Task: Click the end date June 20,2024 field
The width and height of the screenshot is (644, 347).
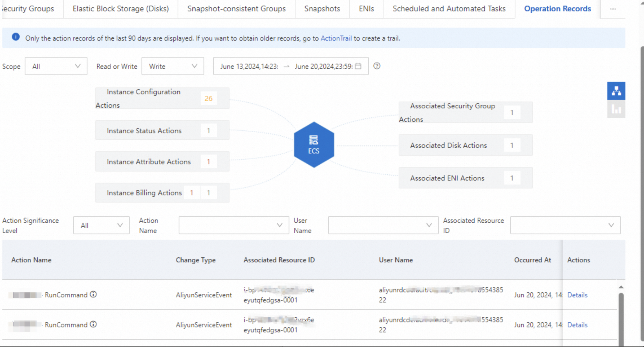Action: [x=324, y=66]
